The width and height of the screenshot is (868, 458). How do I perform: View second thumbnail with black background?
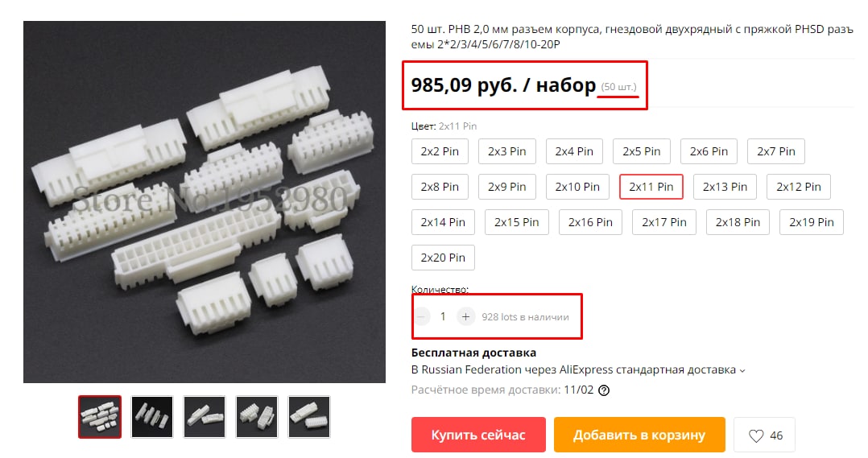(151, 417)
